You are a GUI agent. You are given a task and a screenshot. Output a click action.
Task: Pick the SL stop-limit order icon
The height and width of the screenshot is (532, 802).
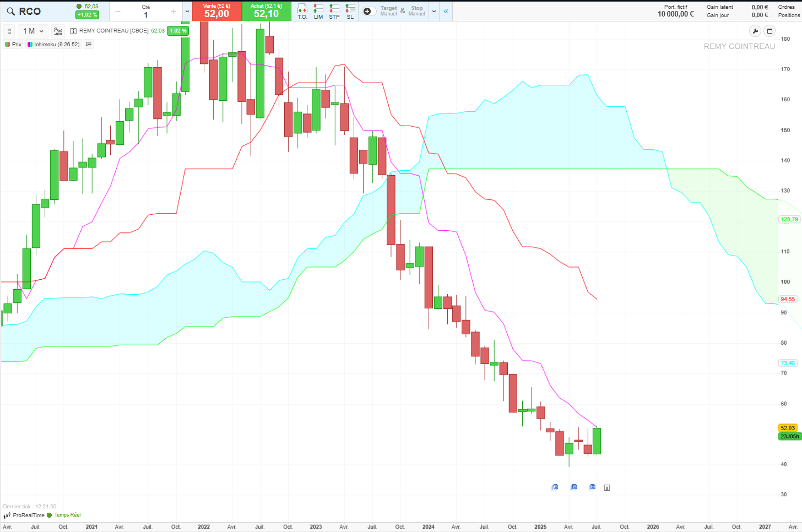(350, 11)
